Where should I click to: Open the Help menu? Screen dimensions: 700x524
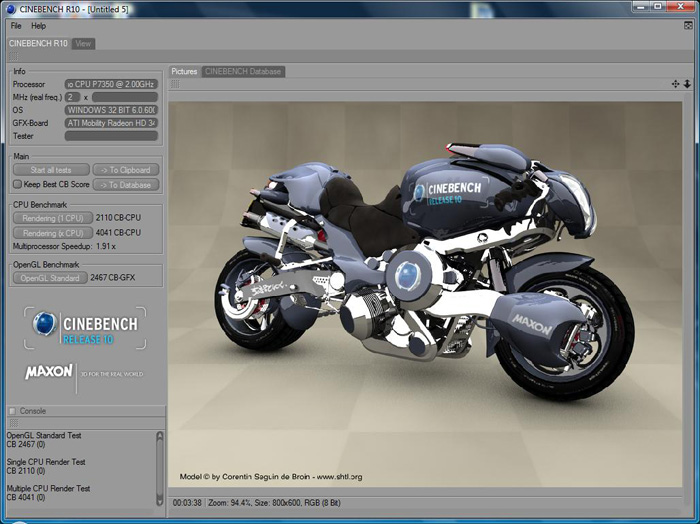pos(38,26)
